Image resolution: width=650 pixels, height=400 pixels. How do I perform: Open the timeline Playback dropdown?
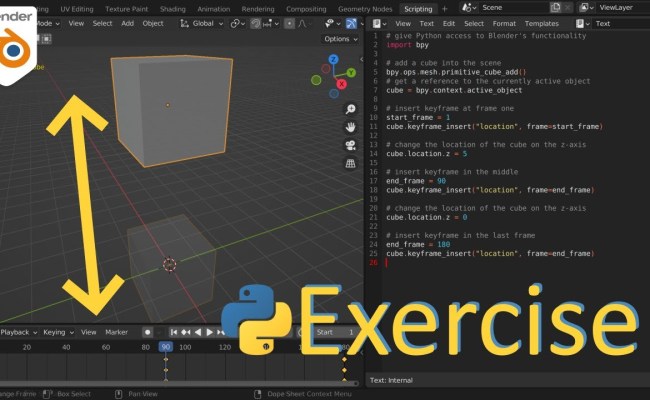click(19, 332)
